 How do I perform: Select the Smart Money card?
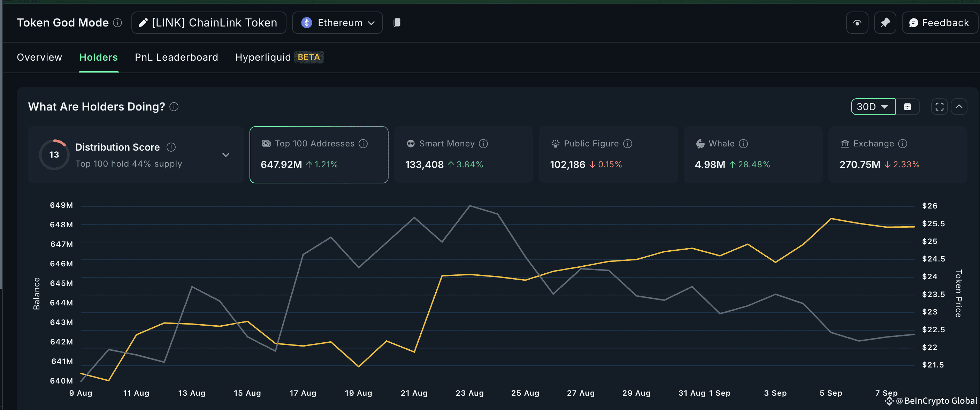click(464, 154)
